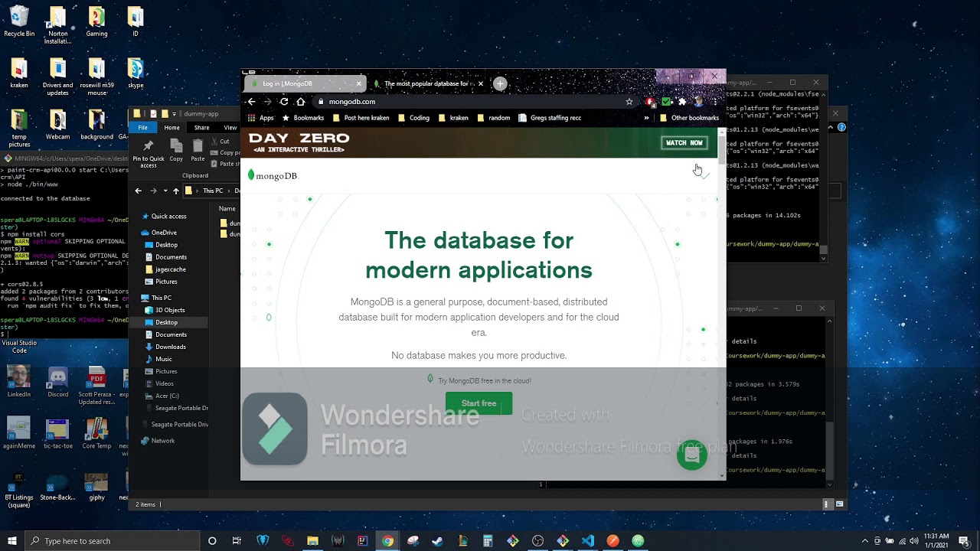Screen dimensions: 980x551
Task: Open Chrome home page icon
Action: point(301,101)
